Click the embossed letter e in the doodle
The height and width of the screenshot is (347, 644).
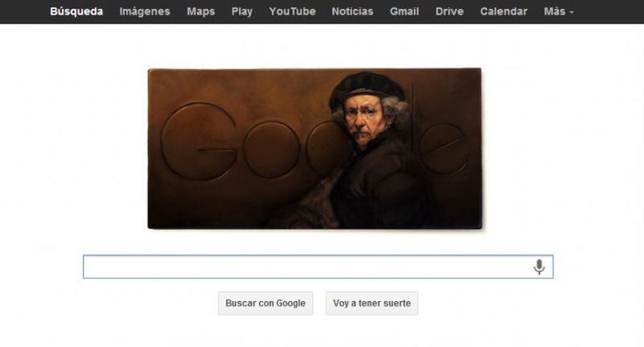point(444,148)
